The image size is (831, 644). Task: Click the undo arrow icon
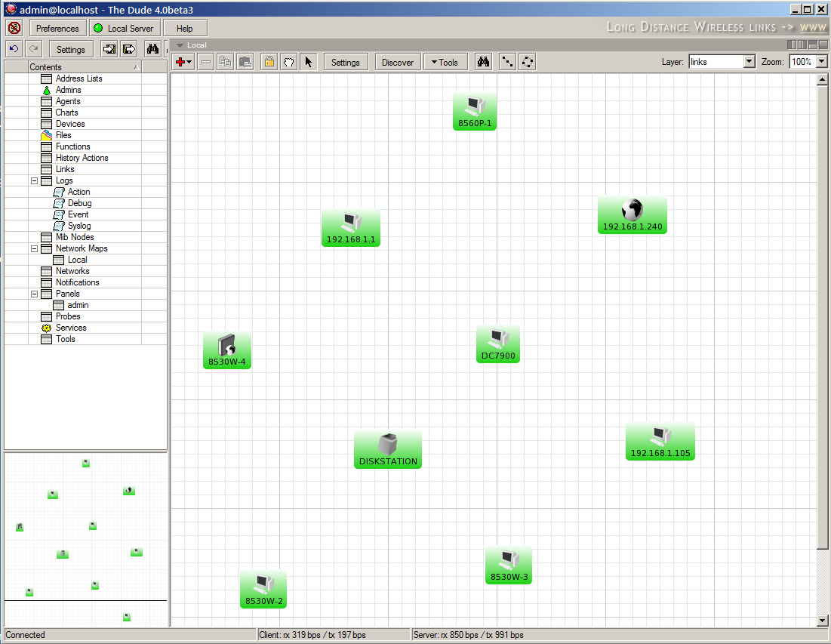pos(14,49)
